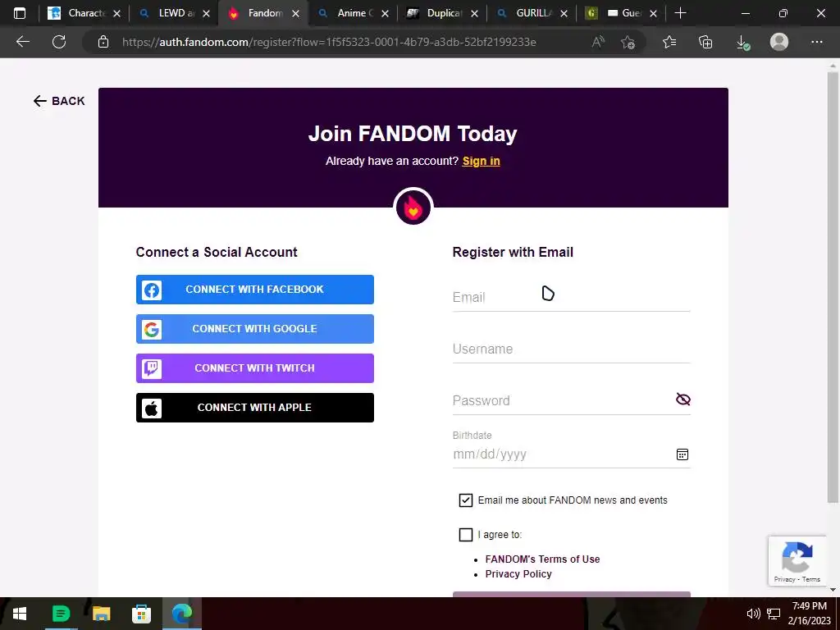Click the reCAPTCHA badge
The height and width of the screenshot is (630, 840).
click(x=797, y=560)
